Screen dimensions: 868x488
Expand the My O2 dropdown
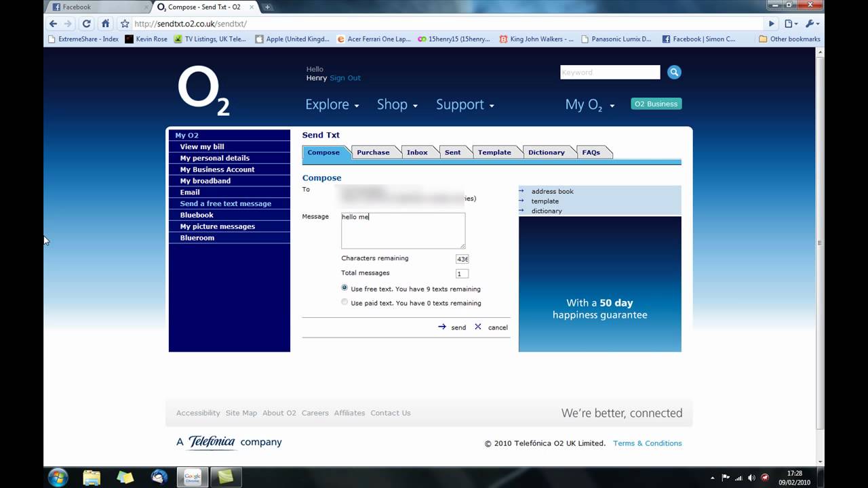click(x=590, y=104)
